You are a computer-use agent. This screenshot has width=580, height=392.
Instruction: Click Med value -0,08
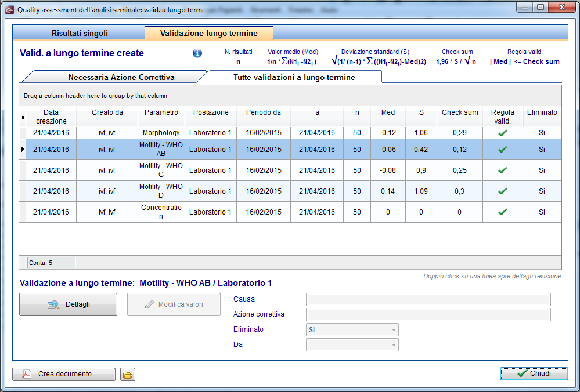388,170
